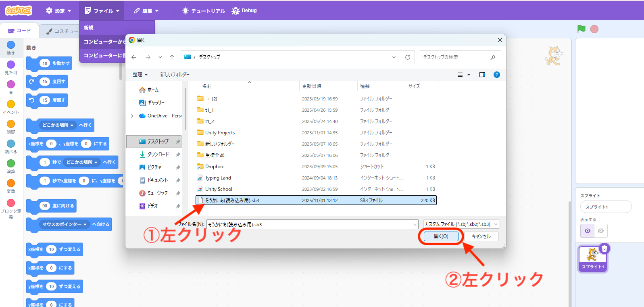Click the 10 歩動かす block

point(49,63)
